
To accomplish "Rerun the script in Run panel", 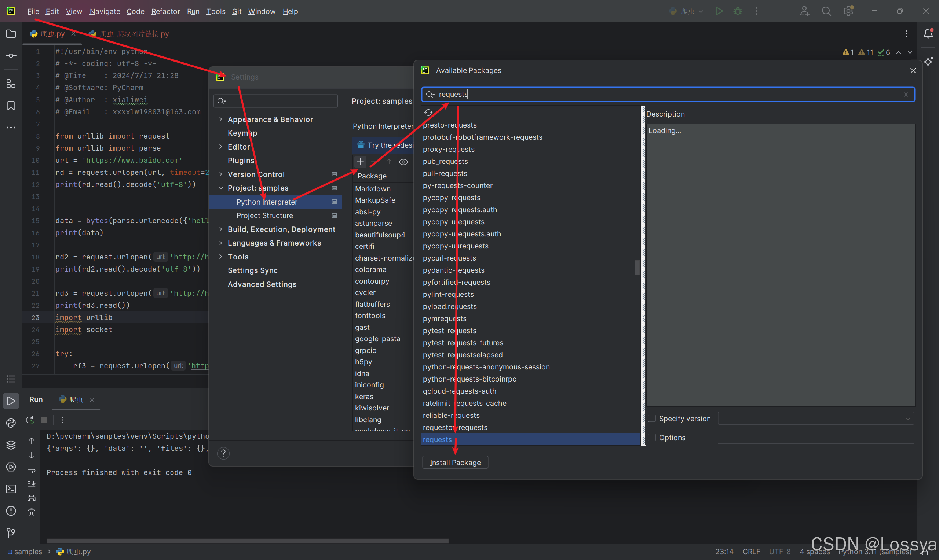I will click(x=30, y=420).
